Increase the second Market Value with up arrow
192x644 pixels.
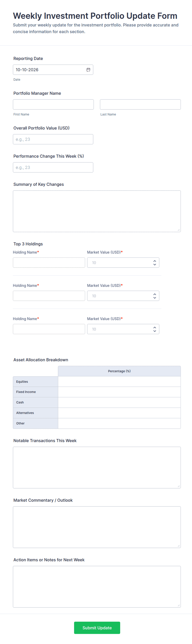(x=155, y=294)
